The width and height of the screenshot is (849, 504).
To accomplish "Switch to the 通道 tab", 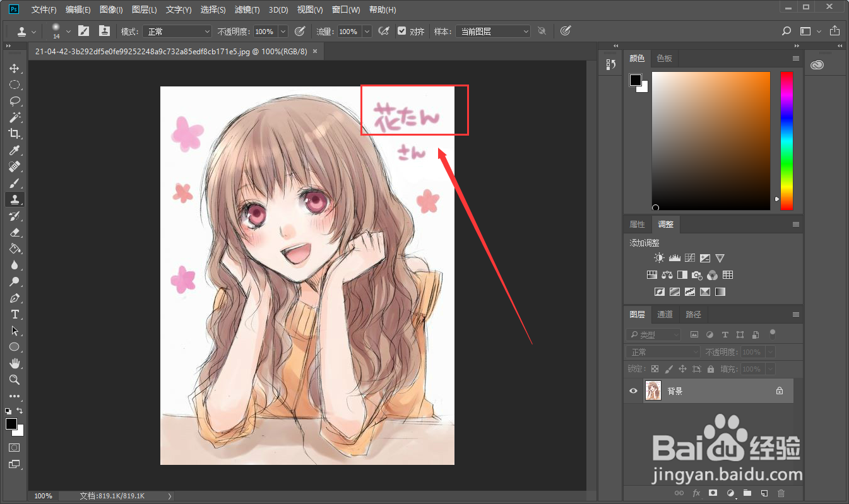I will [665, 314].
